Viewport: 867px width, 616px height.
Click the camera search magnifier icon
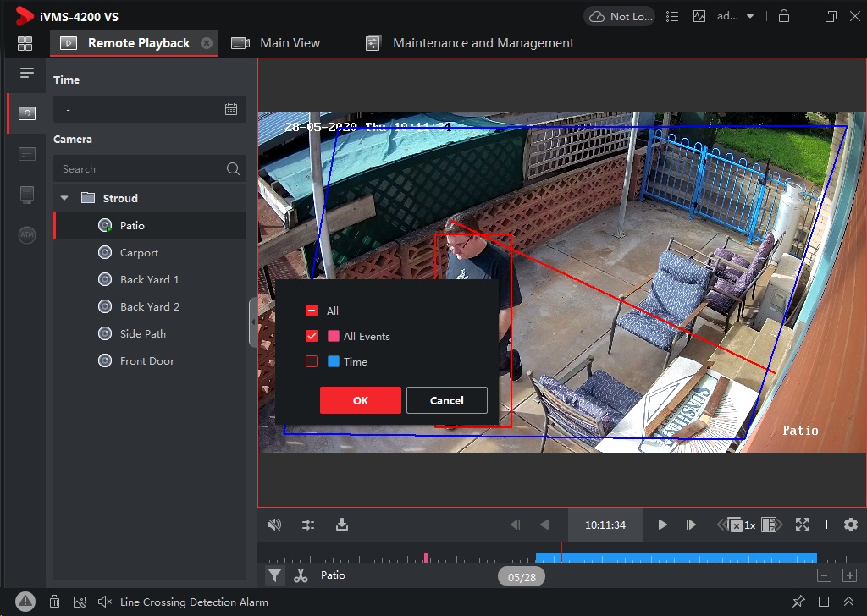click(x=233, y=169)
